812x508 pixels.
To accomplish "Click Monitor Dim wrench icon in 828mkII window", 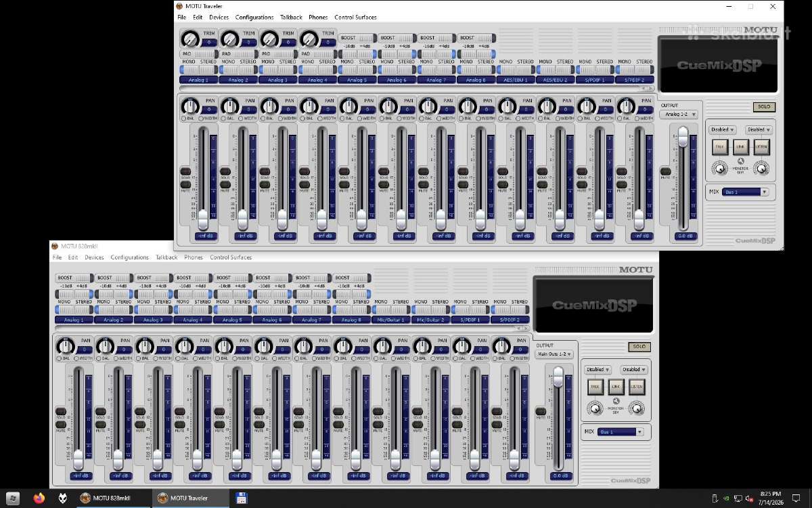I will click(x=616, y=401).
